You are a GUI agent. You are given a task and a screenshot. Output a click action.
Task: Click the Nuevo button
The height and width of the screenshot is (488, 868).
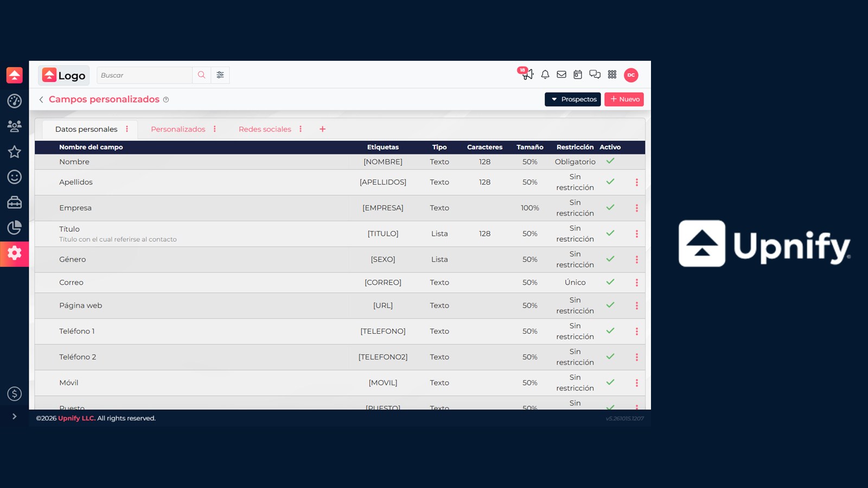tap(624, 99)
